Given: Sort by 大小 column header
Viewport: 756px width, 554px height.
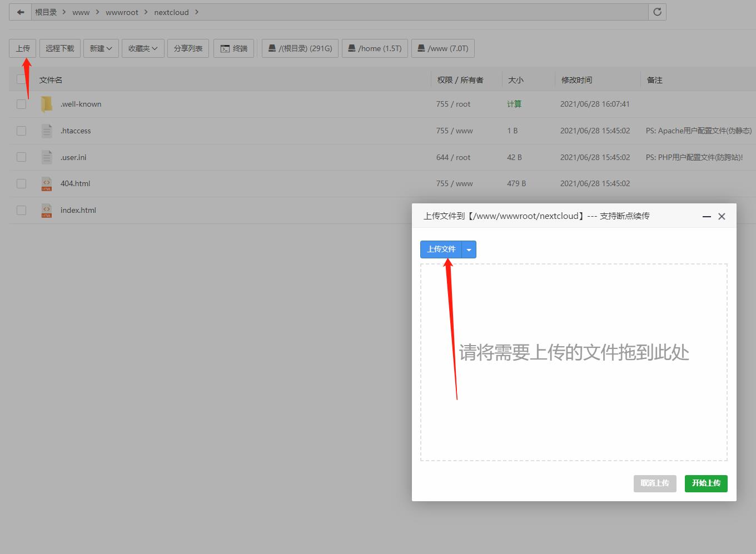Looking at the screenshot, I should point(516,80).
